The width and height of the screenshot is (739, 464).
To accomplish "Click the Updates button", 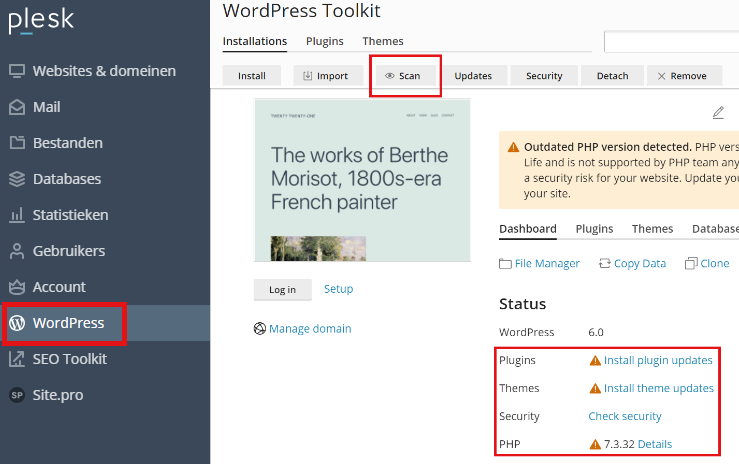I will [473, 76].
